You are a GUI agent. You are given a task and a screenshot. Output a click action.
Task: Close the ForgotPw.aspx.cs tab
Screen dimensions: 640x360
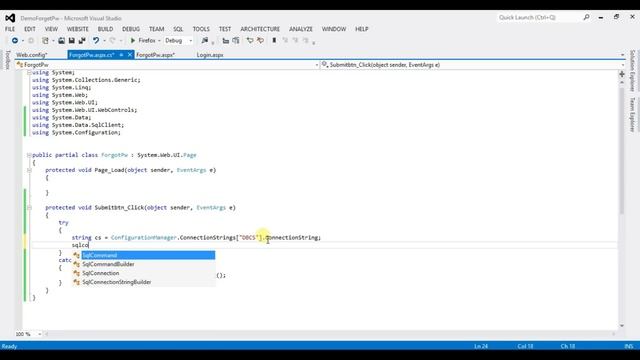130,55
